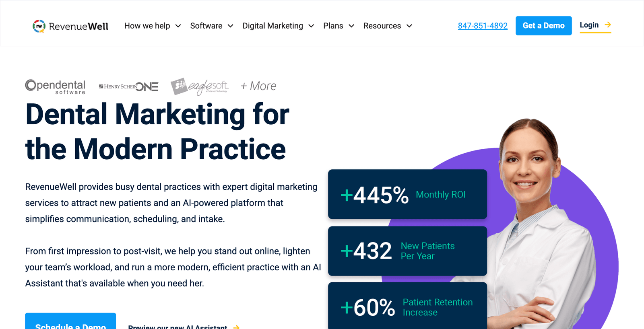Open the Software menu item
The height and width of the screenshot is (329, 644).
206,26
